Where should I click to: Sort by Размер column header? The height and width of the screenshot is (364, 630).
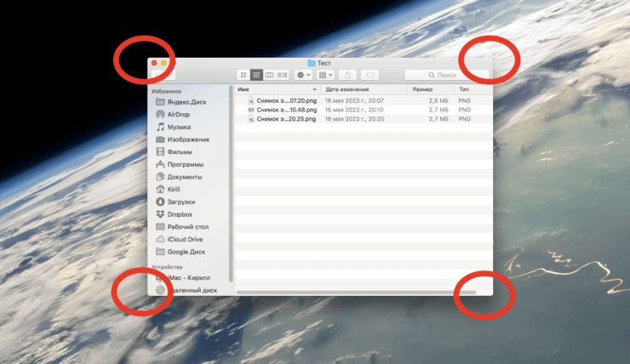pos(423,89)
